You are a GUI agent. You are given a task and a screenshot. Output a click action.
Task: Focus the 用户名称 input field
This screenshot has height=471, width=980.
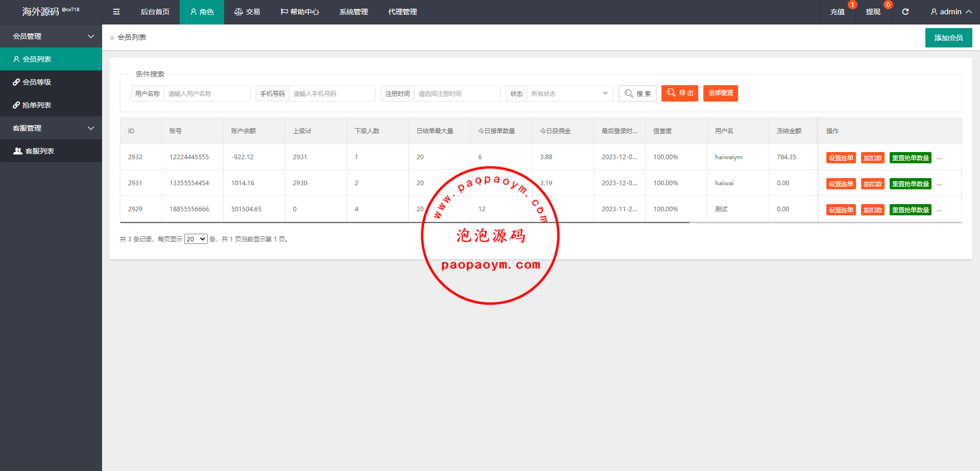coord(207,93)
